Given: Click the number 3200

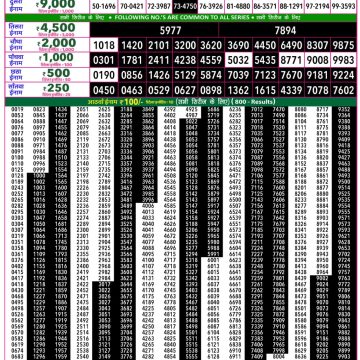Looking at the screenshot, I should [185, 45].
